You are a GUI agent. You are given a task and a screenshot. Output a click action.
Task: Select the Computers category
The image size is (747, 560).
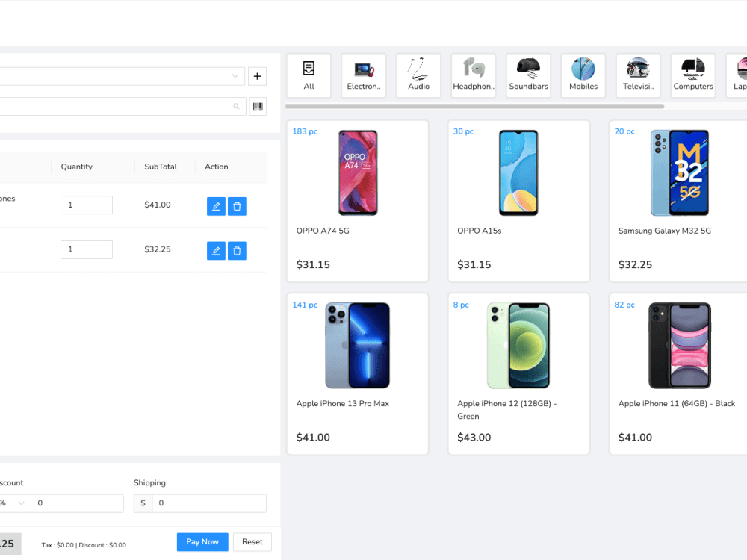[693, 75]
